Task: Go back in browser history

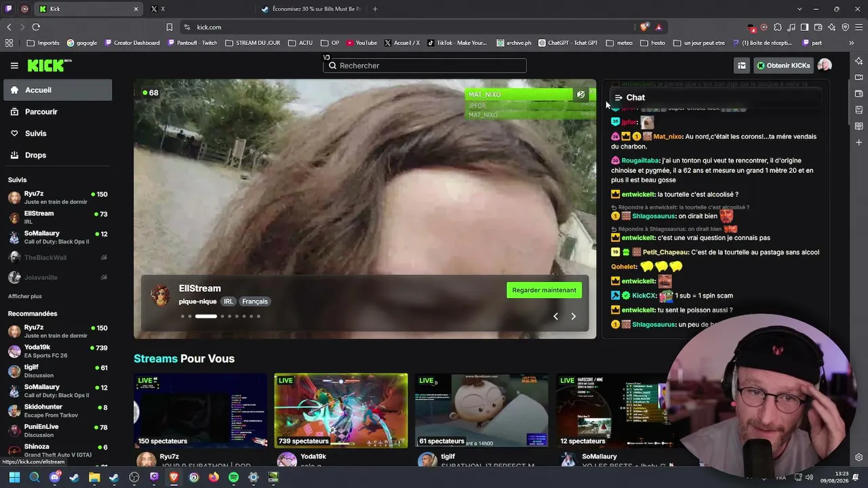Action: click(9, 27)
